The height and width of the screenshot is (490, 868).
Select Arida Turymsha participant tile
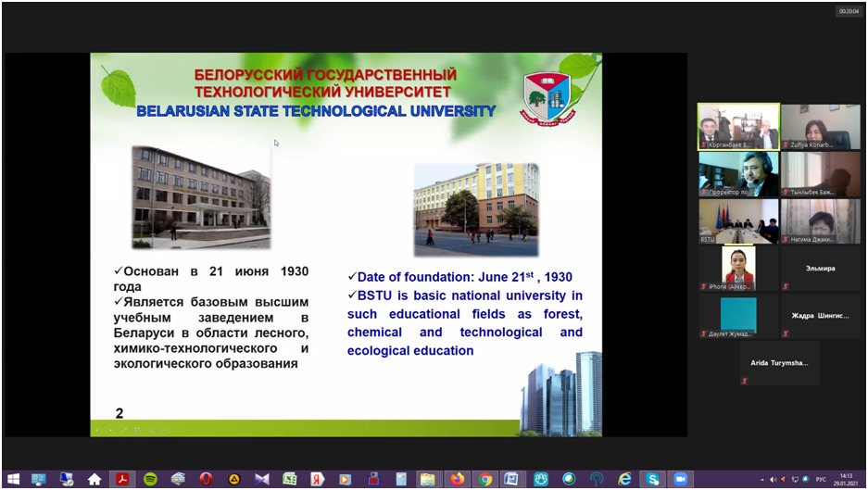[779, 364]
